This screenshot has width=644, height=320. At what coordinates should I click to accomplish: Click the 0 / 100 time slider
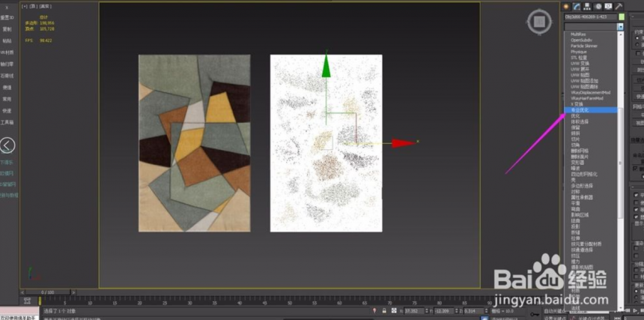pos(48,292)
